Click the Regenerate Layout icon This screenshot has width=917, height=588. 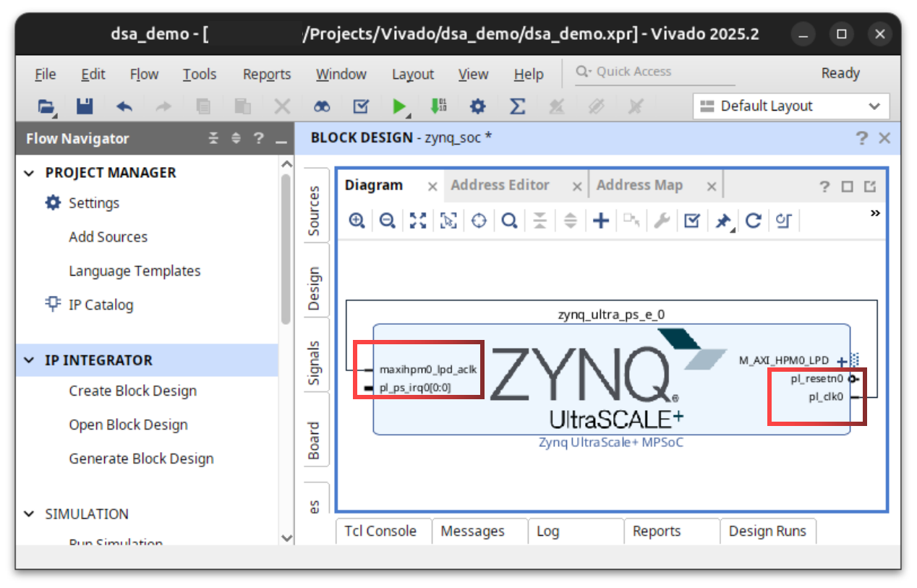pyautogui.click(x=754, y=221)
